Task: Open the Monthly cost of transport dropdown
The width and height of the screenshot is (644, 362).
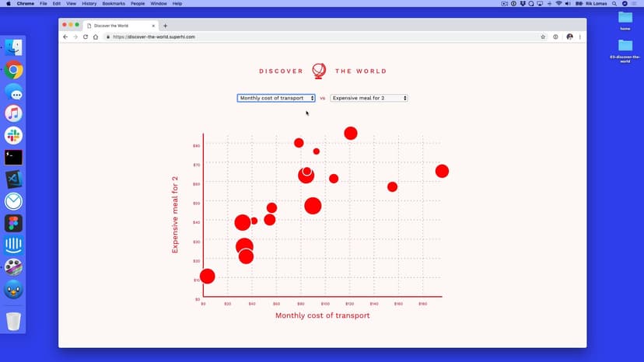Action: click(276, 98)
